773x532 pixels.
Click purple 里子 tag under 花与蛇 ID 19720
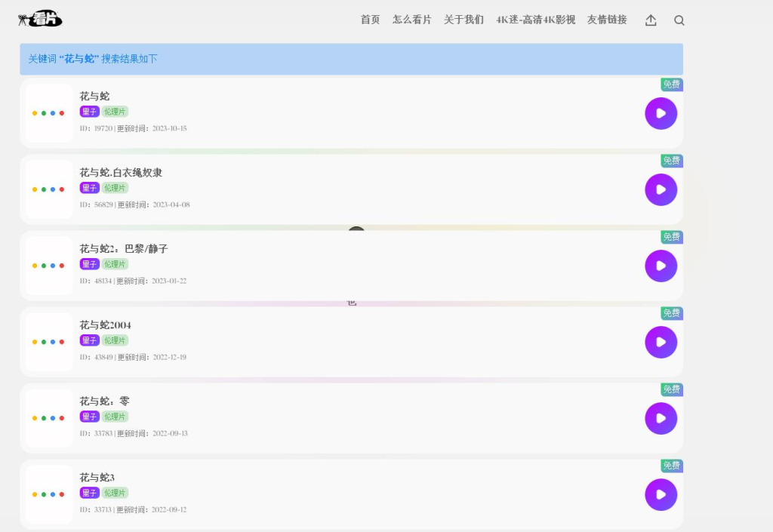89,112
